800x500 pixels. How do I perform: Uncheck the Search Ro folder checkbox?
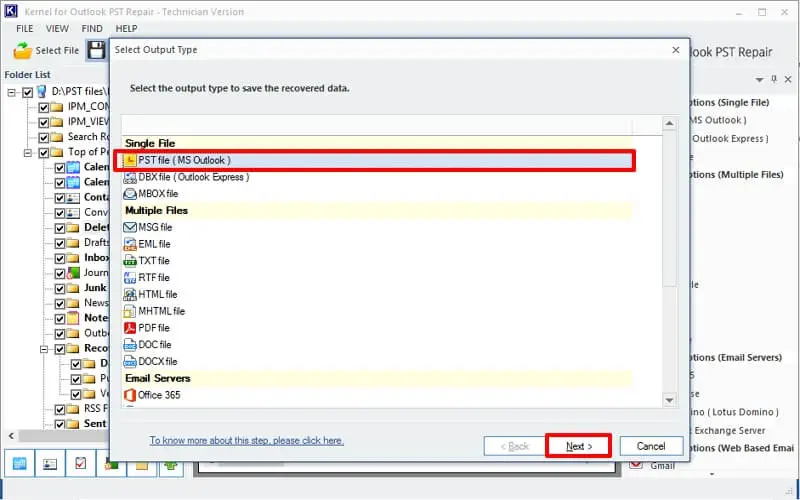click(x=44, y=138)
